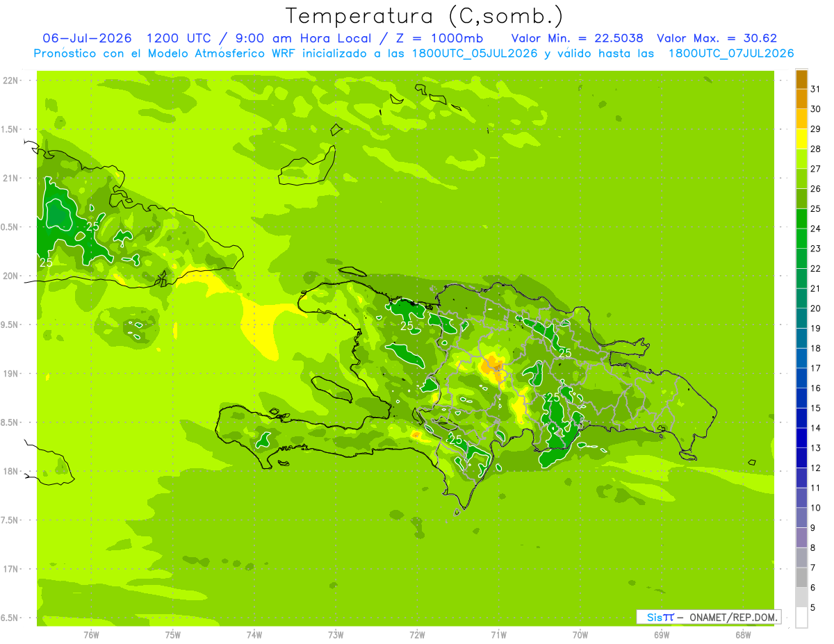Image resolution: width=834 pixels, height=644 pixels.
Task: Click the "70W" longitude axis label
Action: (580, 635)
